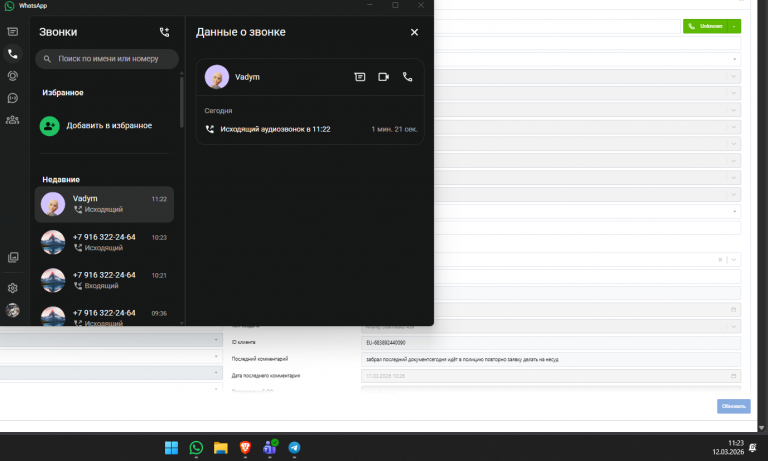Image resolution: width=768 pixels, height=461 pixels.
Task: Start a video call with Vadym
Action: pos(384,77)
